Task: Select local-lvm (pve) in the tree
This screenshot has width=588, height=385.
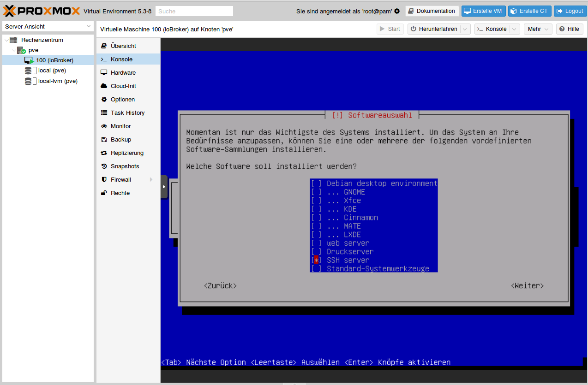Action: click(48, 81)
